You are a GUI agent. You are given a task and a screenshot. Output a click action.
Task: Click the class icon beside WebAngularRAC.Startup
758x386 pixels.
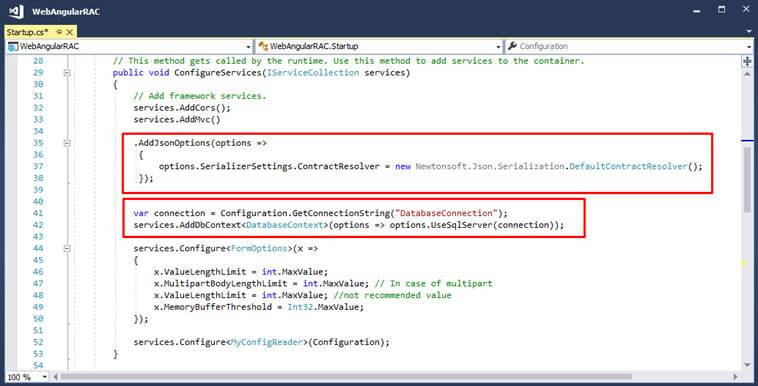click(x=263, y=46)
